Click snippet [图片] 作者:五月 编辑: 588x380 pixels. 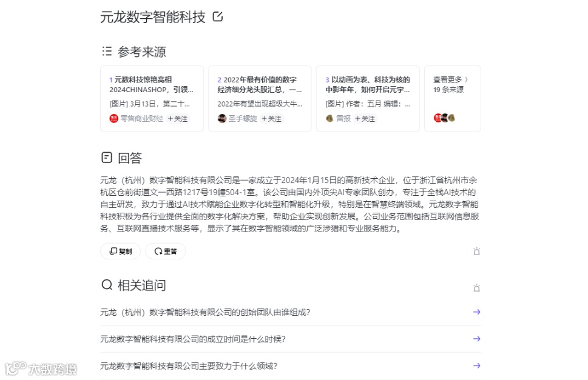[368, 104]
